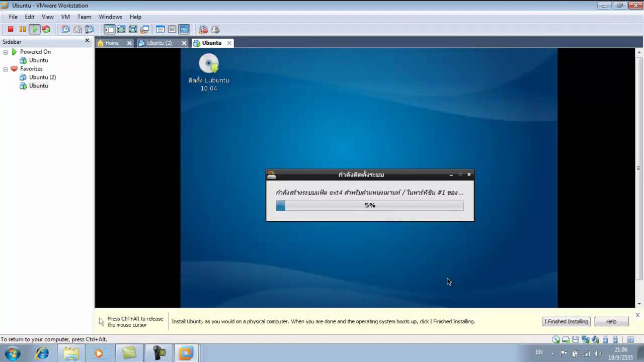Image resolution: width=644 pixels, height=362 pixels.
Task: Open Internet Explorer from the taskbar
Action: point(42,353)
